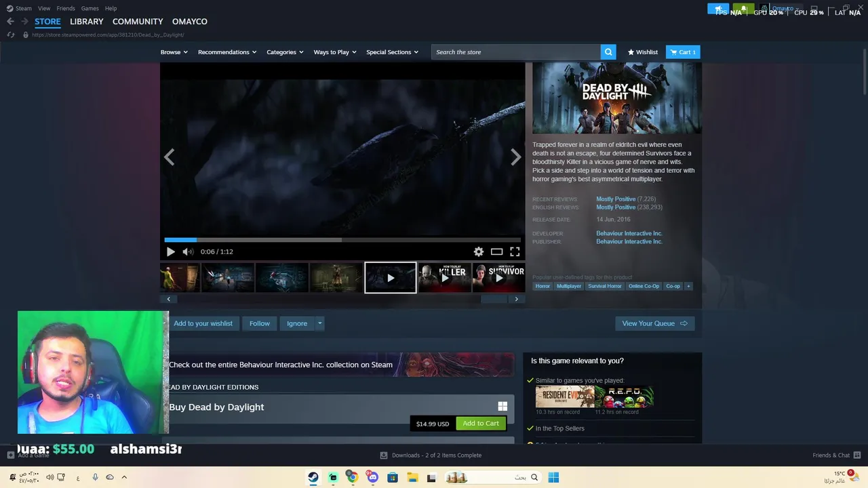Open the first screenshot thumbnail
Image resolution: width=868 pixels, height=488 pixels.
(180, 278)
